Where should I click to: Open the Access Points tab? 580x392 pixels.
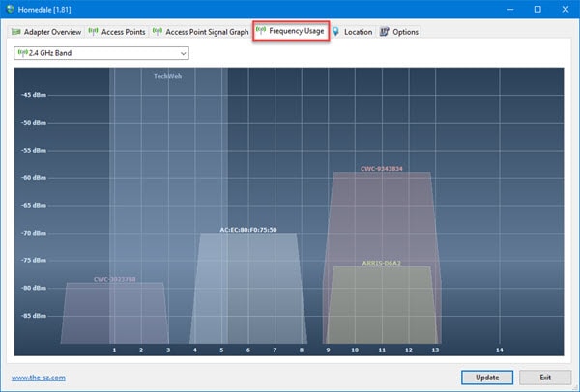point(117,32)
